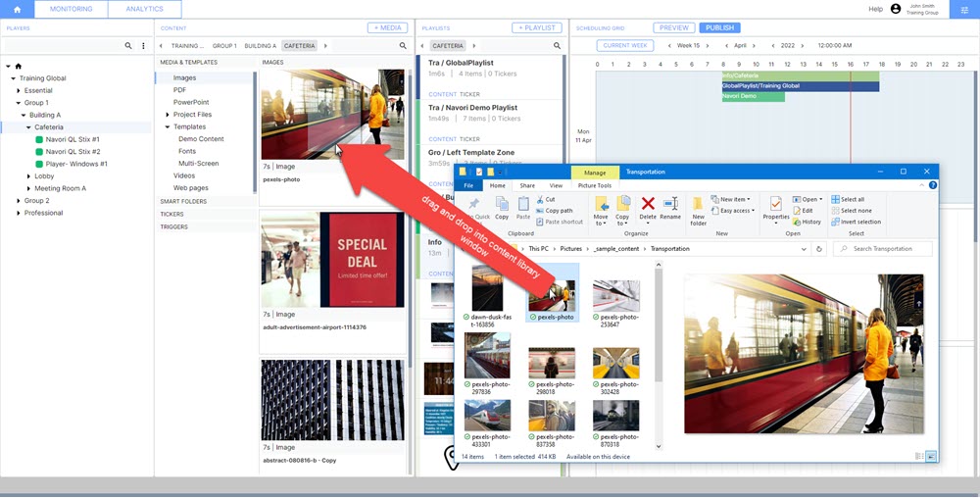The image size is (980, 498).
Task: Select the Navori QL Stix #1 player
Action: point(73,139)
